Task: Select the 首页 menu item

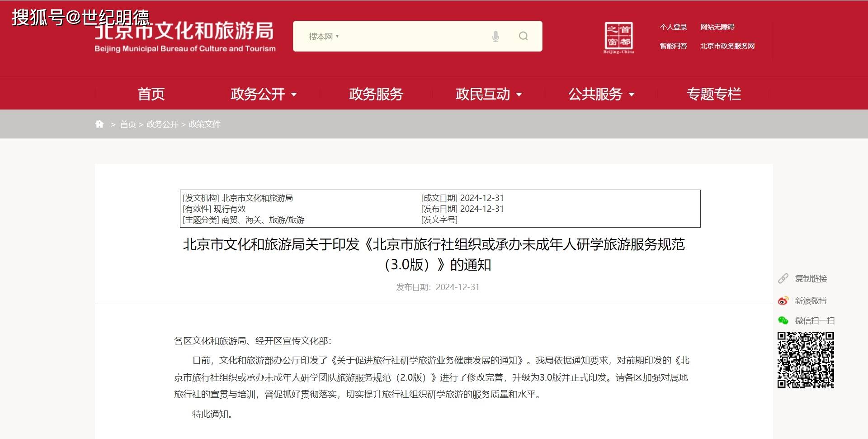Action: 151,94
